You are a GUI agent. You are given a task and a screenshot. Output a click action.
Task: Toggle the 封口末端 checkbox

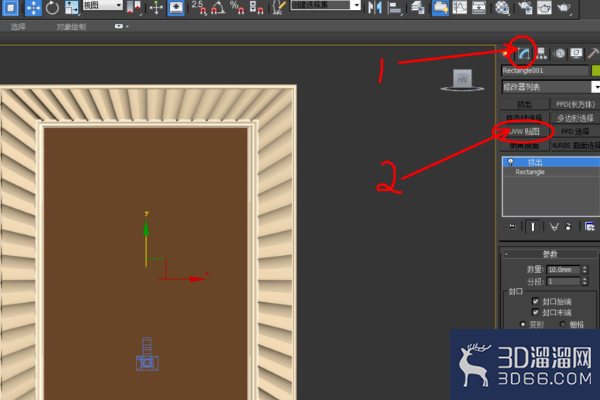535,312
